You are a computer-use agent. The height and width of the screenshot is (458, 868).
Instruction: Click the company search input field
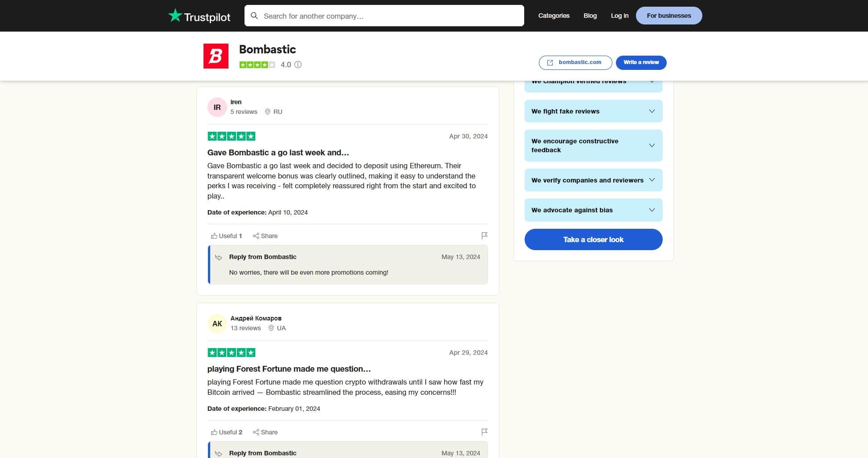coord(384,16)
